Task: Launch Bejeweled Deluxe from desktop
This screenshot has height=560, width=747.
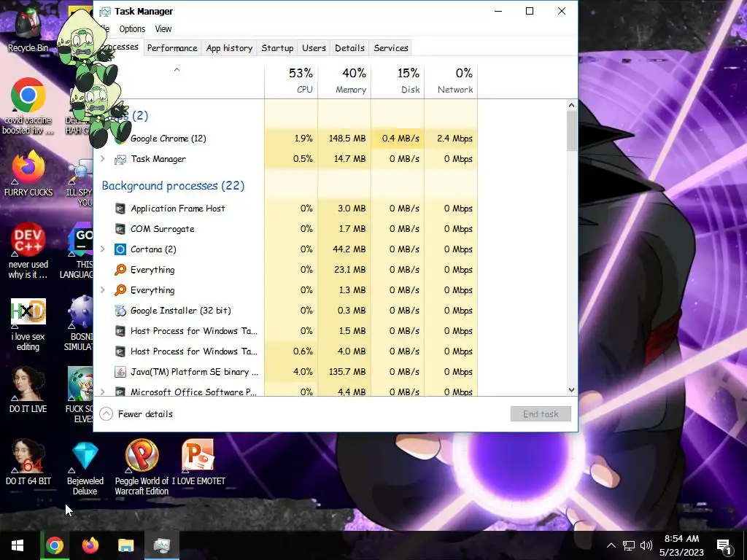Action: [x=85, y=467]
